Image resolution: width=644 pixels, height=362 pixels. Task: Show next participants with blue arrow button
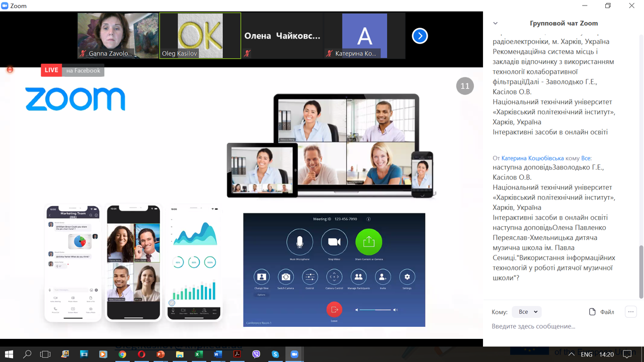pyautogui.click(x=420, y=36)
